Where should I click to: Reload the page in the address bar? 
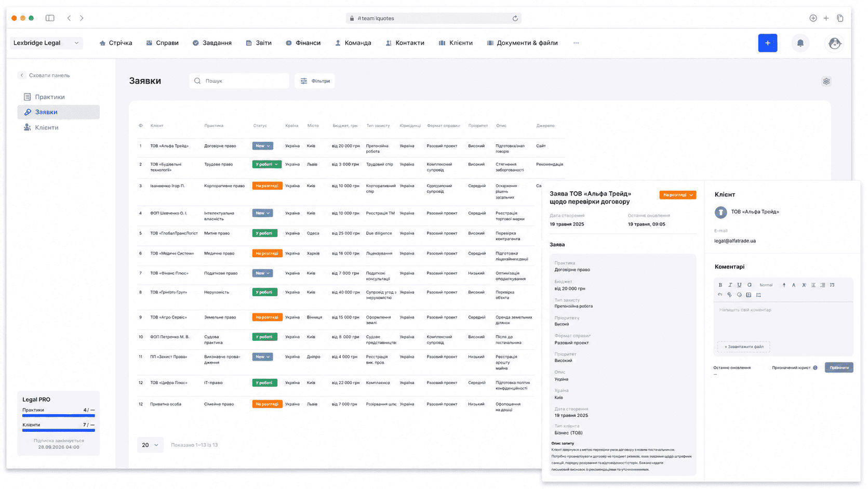pos(515,18)
